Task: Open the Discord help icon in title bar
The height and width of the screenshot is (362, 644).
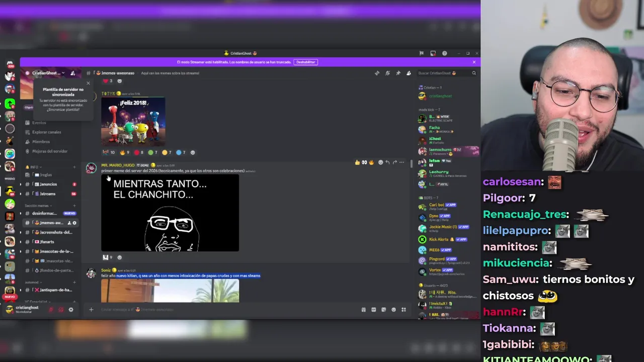Action: [444, 53]
